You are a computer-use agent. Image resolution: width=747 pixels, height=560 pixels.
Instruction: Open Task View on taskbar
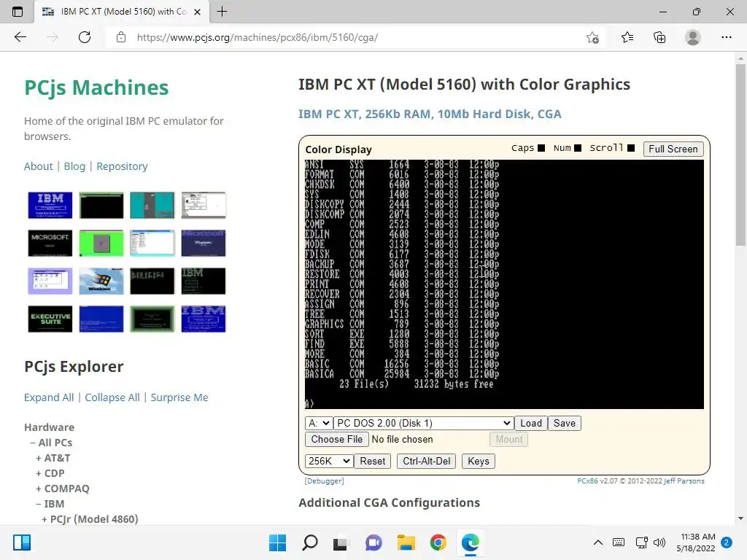pos(340,542)
